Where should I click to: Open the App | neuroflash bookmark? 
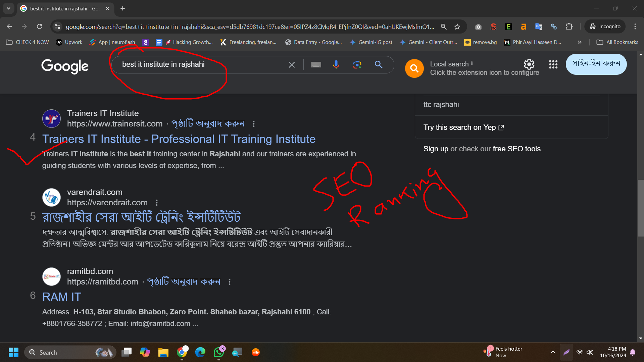pos(112,42)
